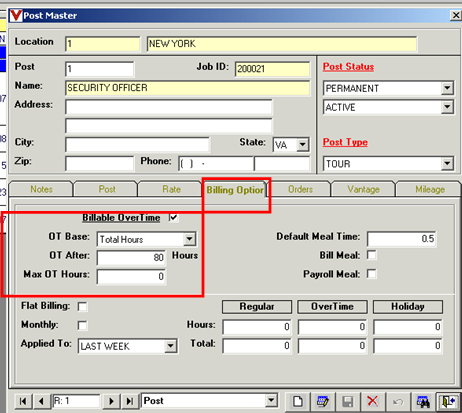Enable the Bill Meal checkbox
Image resolution: width=462 pixels, height=413 pixels.
point(372,255)
